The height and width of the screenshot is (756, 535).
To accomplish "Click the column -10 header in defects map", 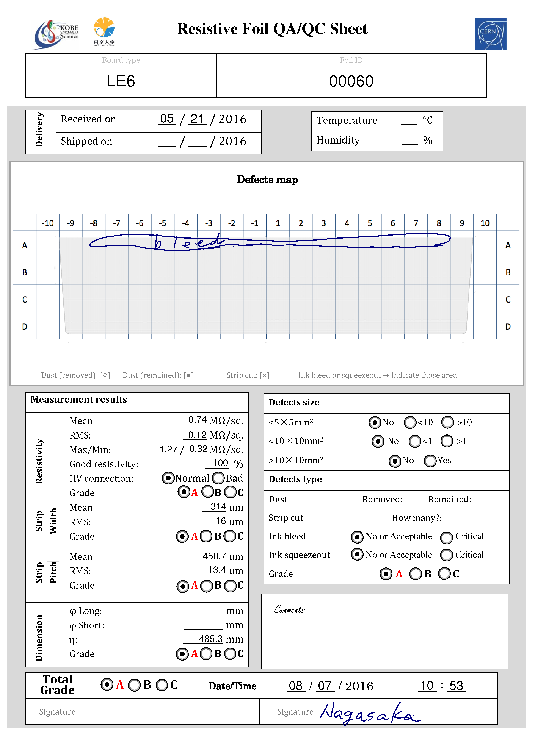I will point(48,223).
